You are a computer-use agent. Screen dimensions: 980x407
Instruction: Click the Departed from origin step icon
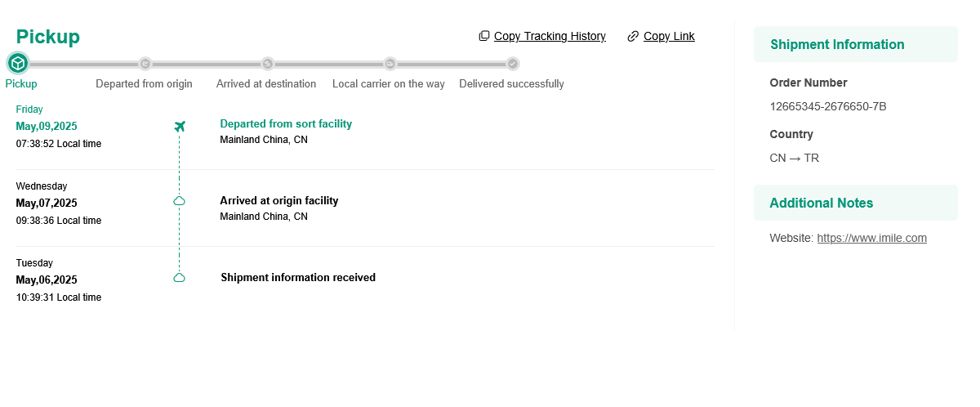pos(145,64)
